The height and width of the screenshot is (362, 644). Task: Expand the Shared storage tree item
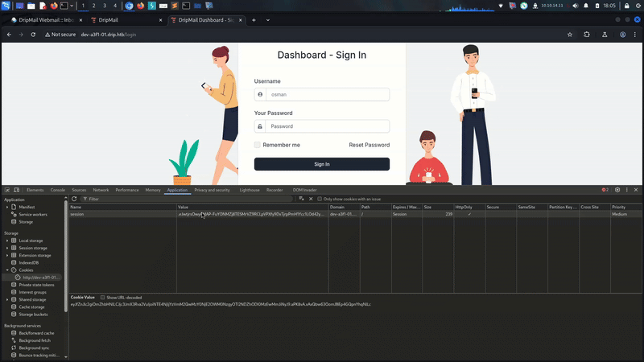click(x=7, y=299)
